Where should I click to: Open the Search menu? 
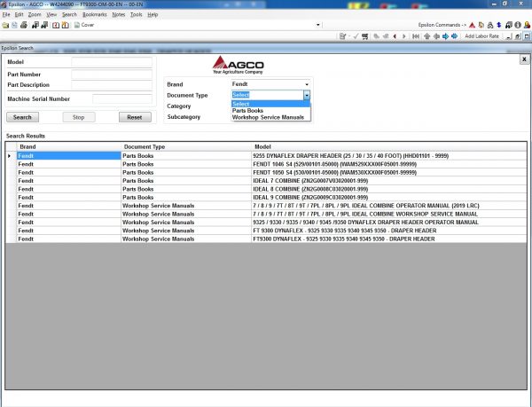(x=69, y=14)
